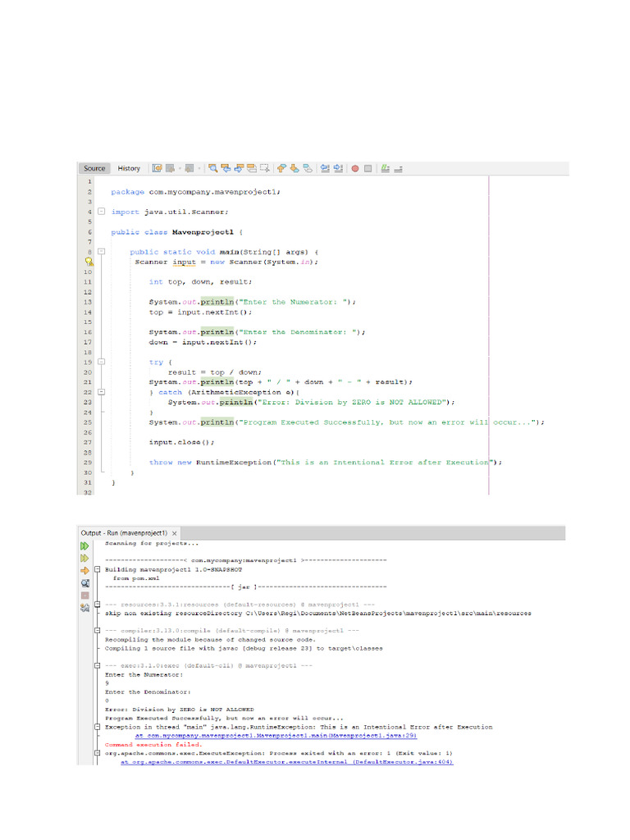Switch to the History tab
Image resolution: width=630 pixels, height=840 pixels.
(x=129, y=168)
